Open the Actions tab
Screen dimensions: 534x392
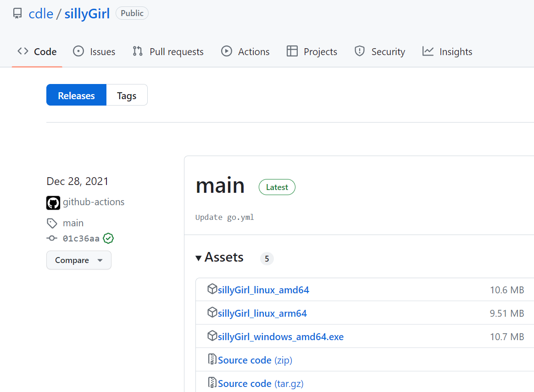(x=245, y=51)
